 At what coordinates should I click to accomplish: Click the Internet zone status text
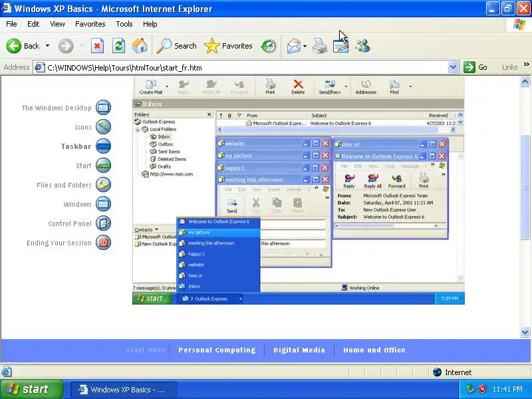click(458, 372)
